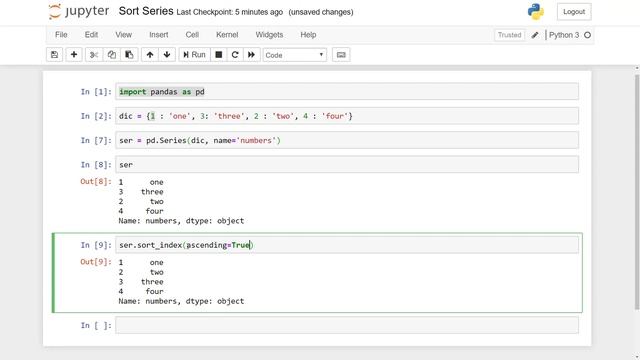Click the Logout button
Viewport: 640px width, 360px height.
(574, 12)
